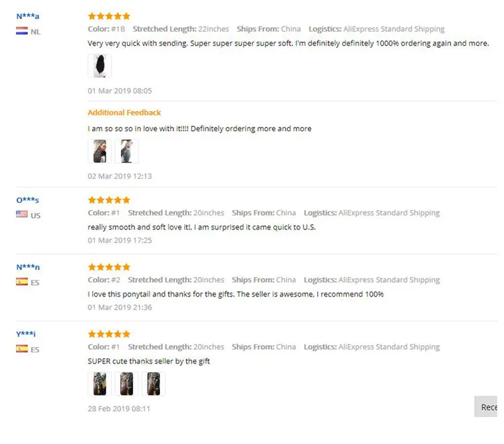504x444 pixels.
Task: Click Spain flag beside Y***i
Action: tap(22, 349)
